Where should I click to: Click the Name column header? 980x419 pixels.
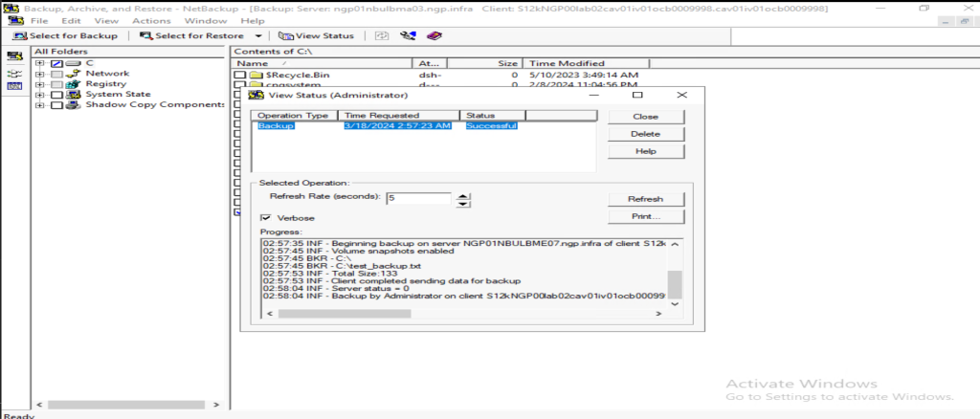point(323,63)
